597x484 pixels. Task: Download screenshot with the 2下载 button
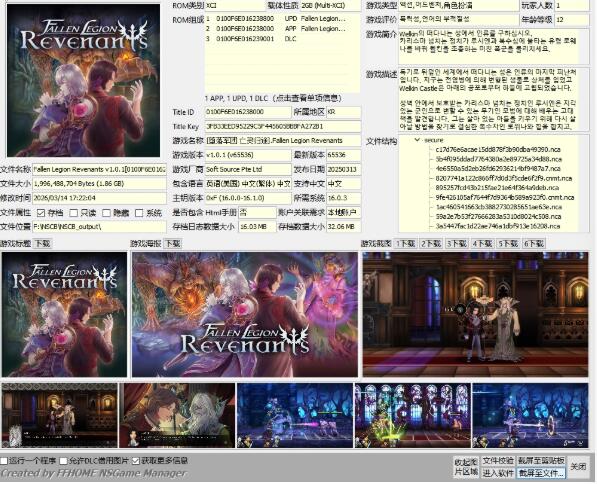tap(431, 243)
